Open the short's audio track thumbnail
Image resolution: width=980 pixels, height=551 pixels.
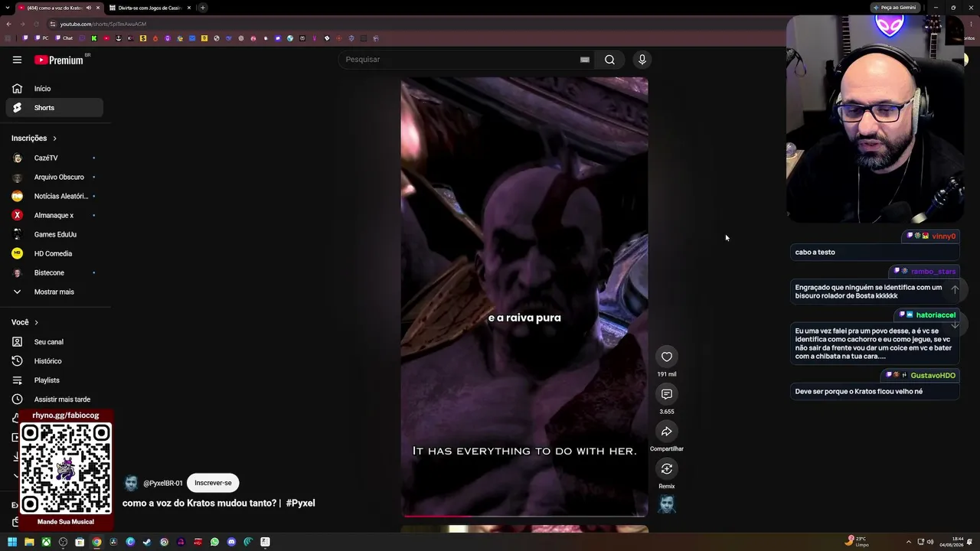[x=667, y=505]
